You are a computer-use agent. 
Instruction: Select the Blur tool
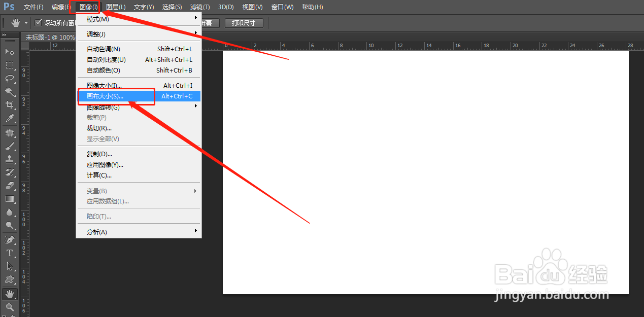pos(10,212)
